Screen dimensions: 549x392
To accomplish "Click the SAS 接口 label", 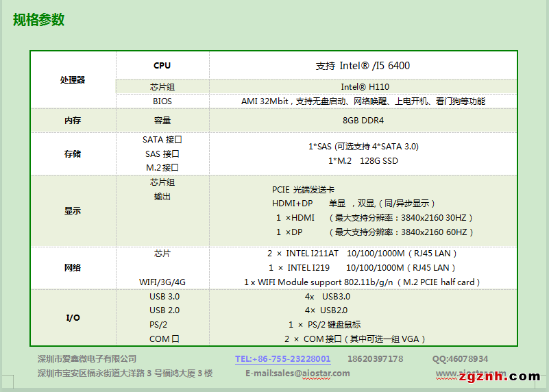I will click(162, 154).
